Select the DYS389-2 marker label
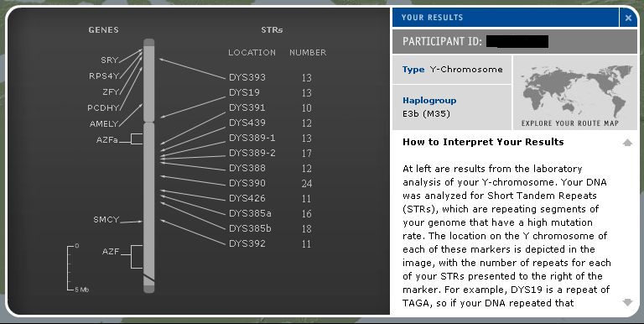Image resolution: width=644 pixels, height=324 pixels. [252, 153]
